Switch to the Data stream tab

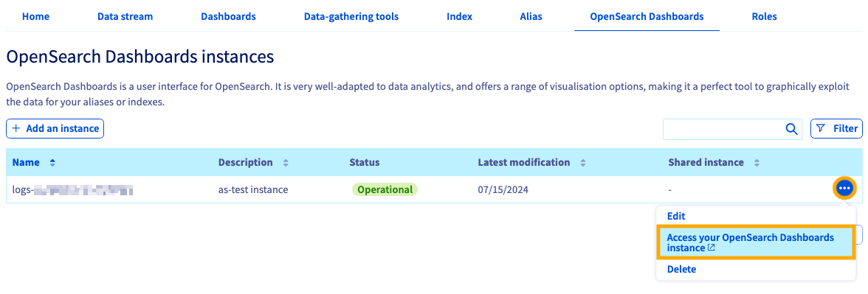(x=125, y=16)
